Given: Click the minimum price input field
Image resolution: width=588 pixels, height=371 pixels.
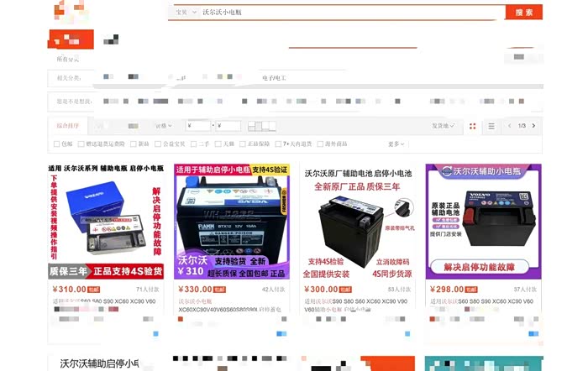Looking at the screenshot, I should tap(198, 126).
